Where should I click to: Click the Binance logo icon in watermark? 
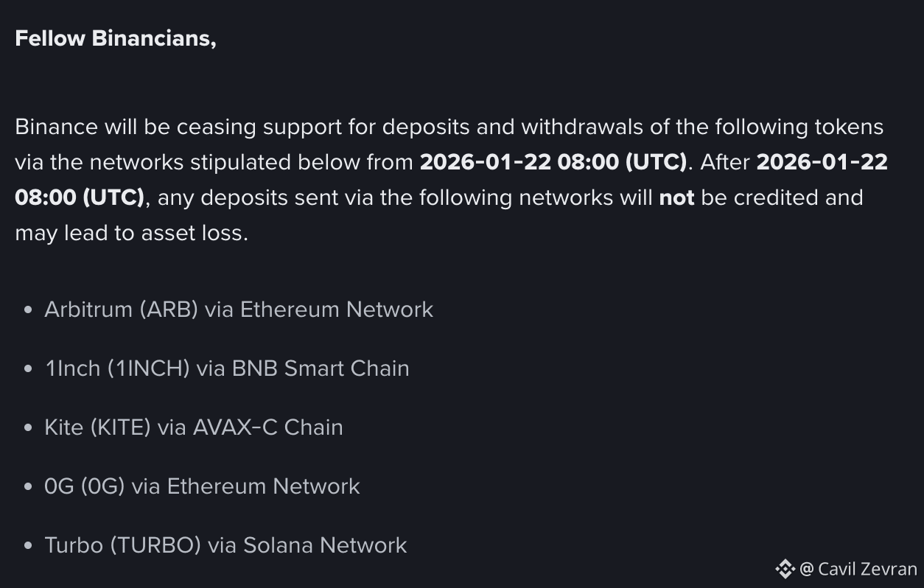click(x=785, y=569)
